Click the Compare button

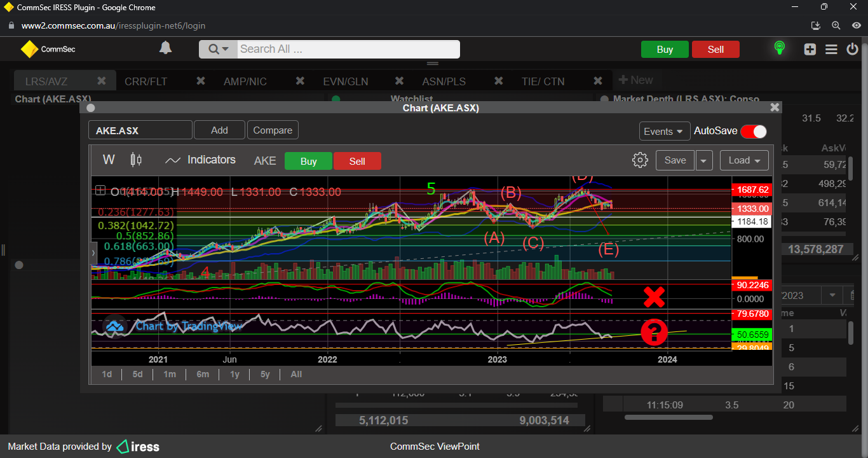click(x=273, y=130)
